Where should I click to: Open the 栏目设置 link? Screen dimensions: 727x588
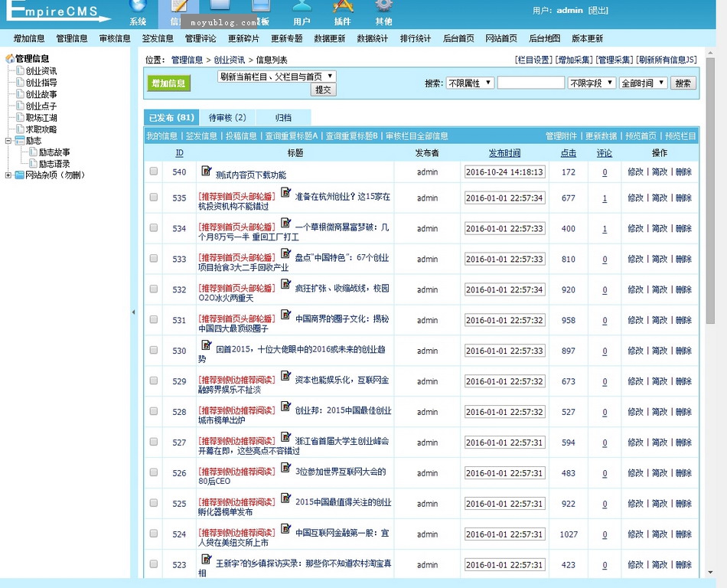point(533,60)
